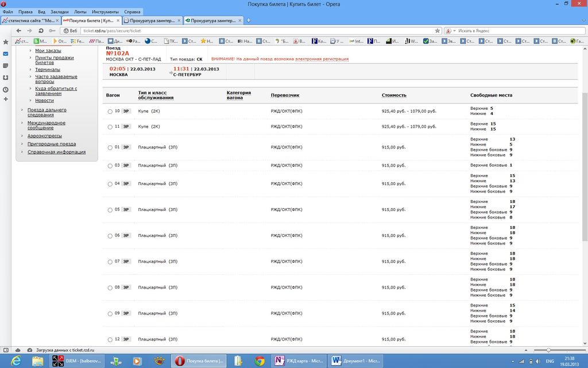Reload the page with the refresh icon
This screenshot has width=588, height=368.
click(x=41, y=30)
